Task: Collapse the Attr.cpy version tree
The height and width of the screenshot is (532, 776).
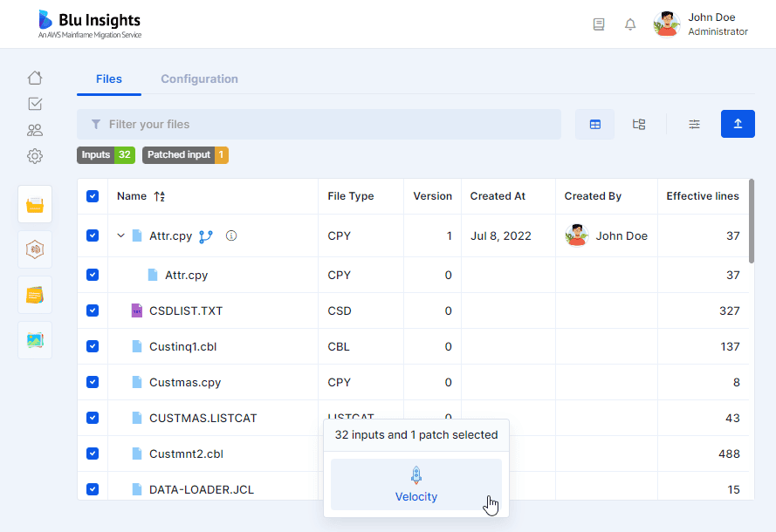Action: tap(120, 235)
